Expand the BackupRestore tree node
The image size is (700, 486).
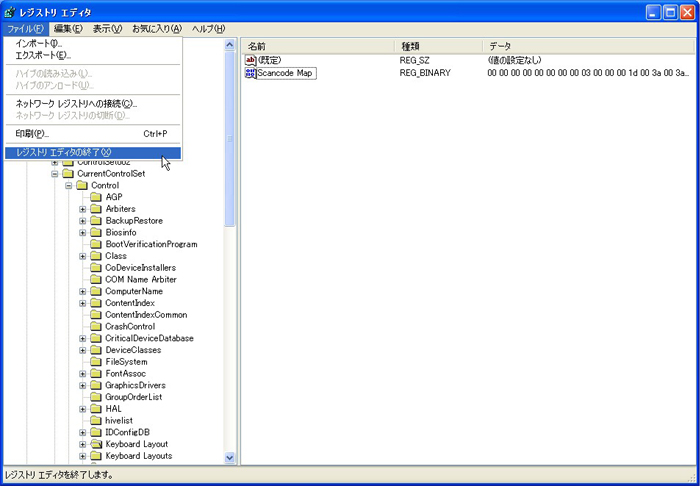click(83, 220)
